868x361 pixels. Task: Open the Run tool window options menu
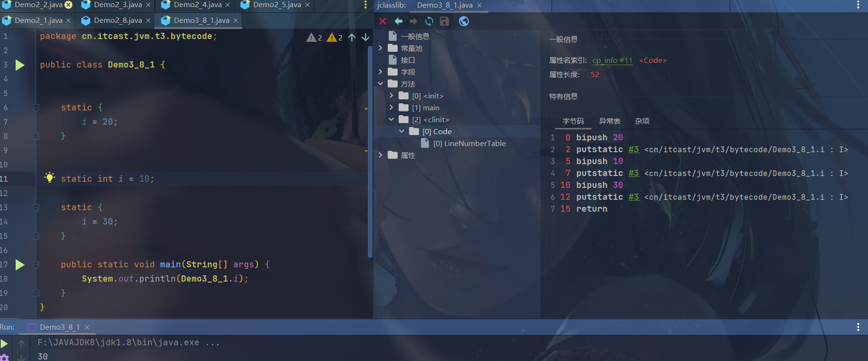point(858,327)
